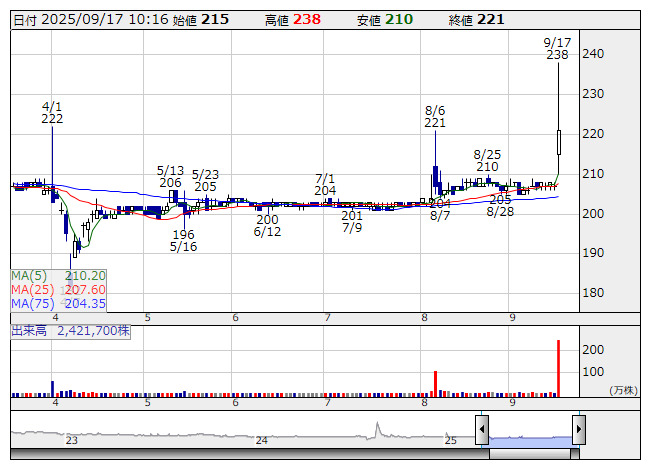Image resolution: width=653 pixels, height=470 pixels.
Task: Select the 201 7/9 low label
Action: (352, 221)
